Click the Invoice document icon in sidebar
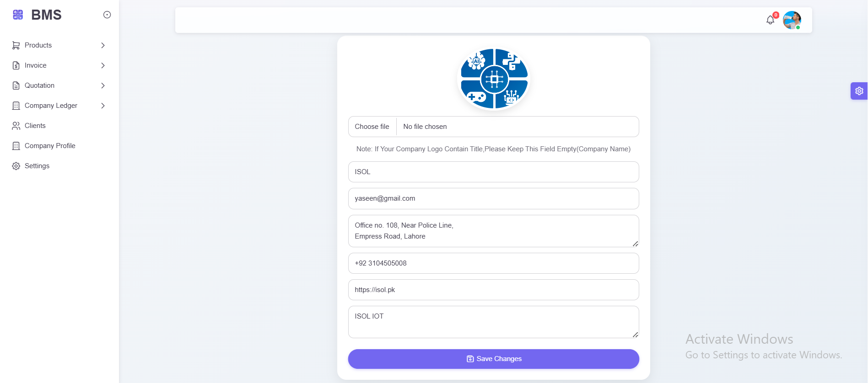 [x=16, y=65]
